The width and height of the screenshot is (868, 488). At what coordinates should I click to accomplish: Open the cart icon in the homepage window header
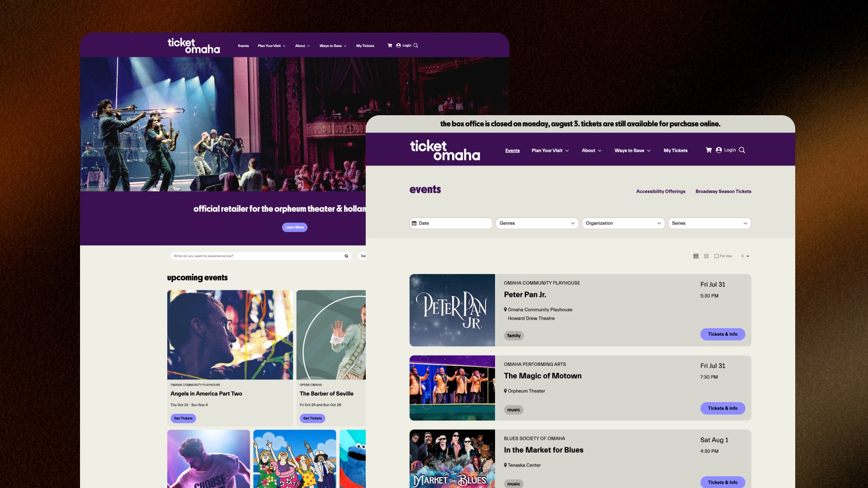click(x=390, y=46)
